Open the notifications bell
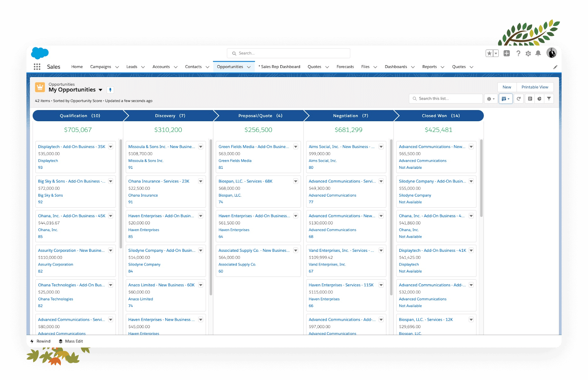This screenshot has height=380, width=588. click(538, 53)
